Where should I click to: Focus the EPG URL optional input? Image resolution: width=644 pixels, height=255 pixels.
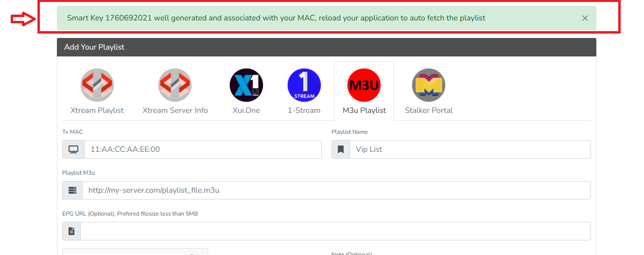click(335, 231)
